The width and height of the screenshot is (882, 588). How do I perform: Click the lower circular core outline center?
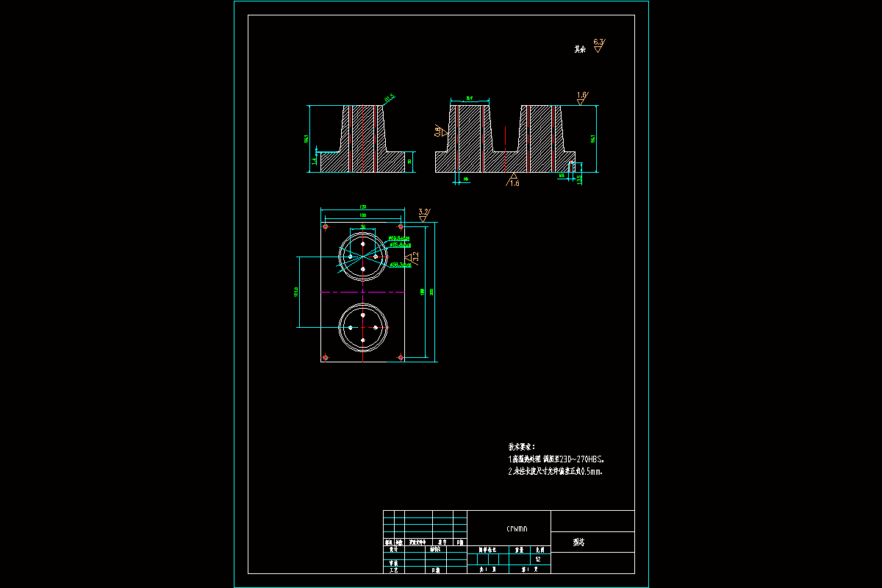tap(363, 327)
